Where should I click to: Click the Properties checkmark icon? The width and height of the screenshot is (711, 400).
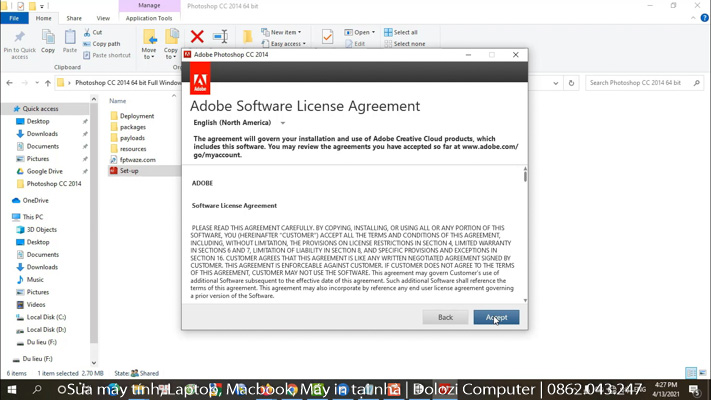coord(327,37)
